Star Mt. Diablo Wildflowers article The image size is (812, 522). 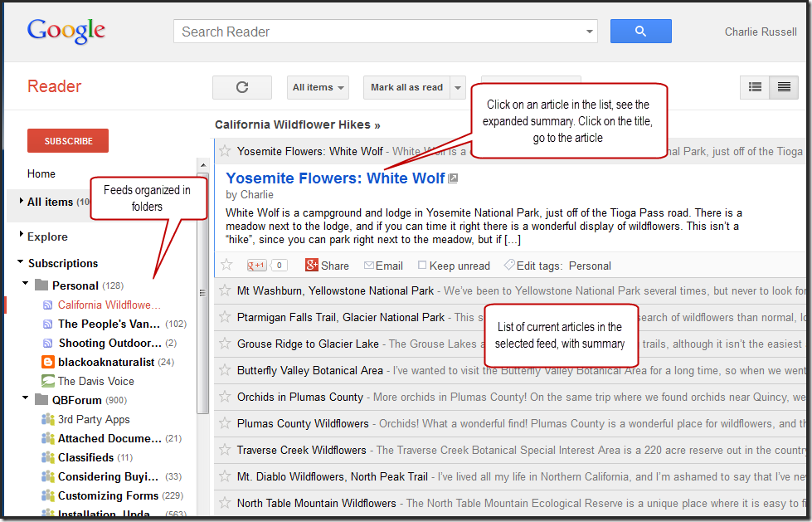point(225,476)
